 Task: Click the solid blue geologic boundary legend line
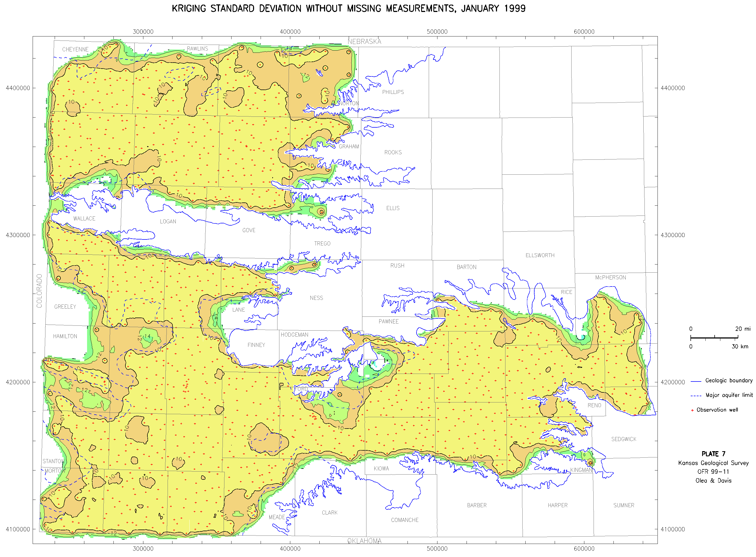[x=696, y=381]
